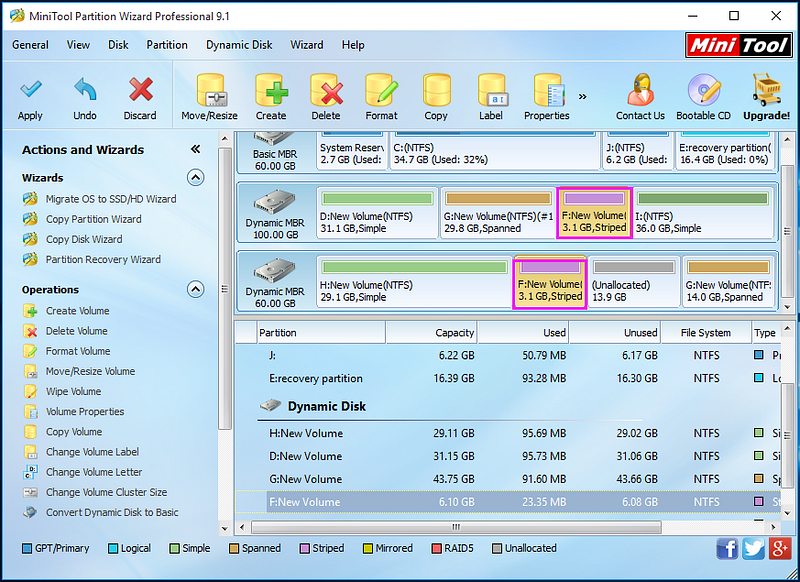800x582 pixels.
Task: Click the Delete partition toolbar icon
Action: click(326, 91)
